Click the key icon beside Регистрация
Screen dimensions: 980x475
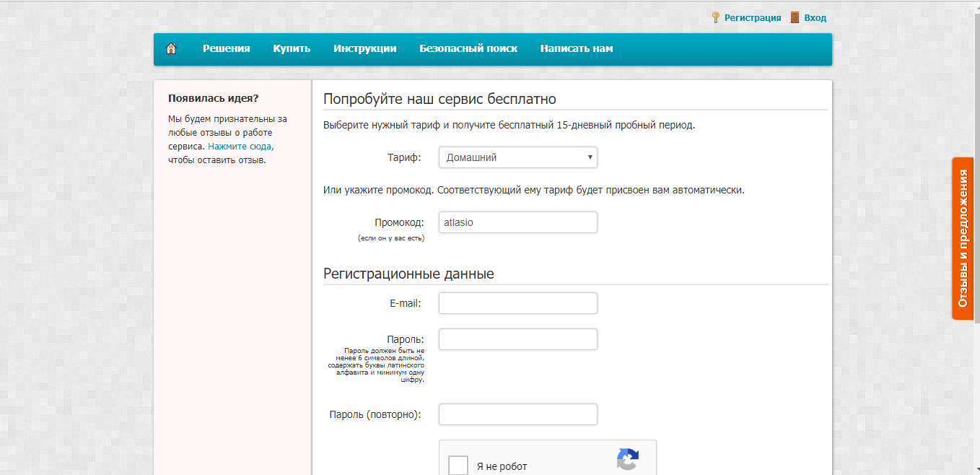point(716,18)
